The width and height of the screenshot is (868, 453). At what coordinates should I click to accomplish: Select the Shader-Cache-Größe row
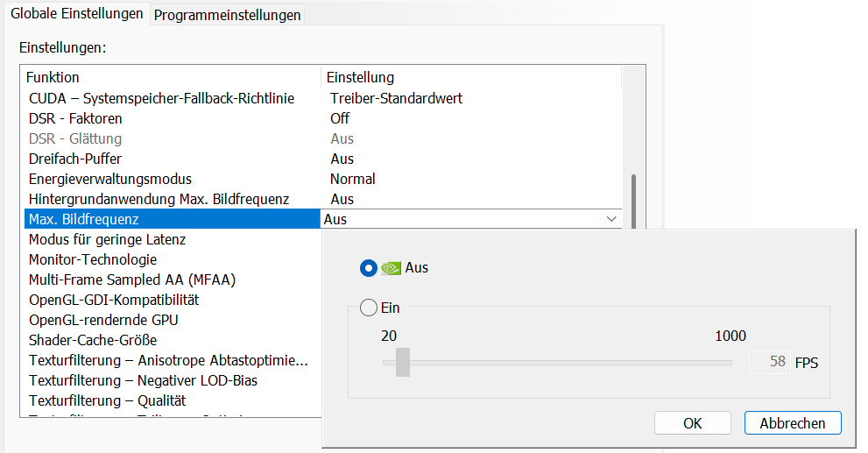click(x=173, y=340)
